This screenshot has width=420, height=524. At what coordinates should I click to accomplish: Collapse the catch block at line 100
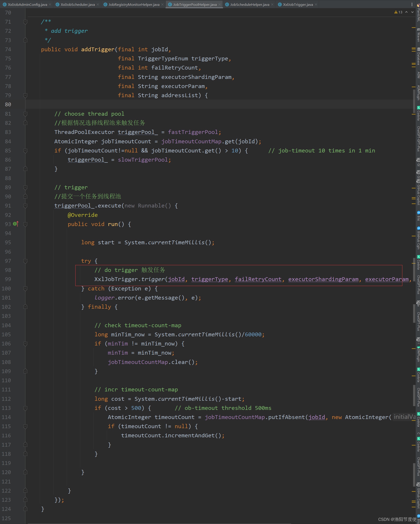25,288
